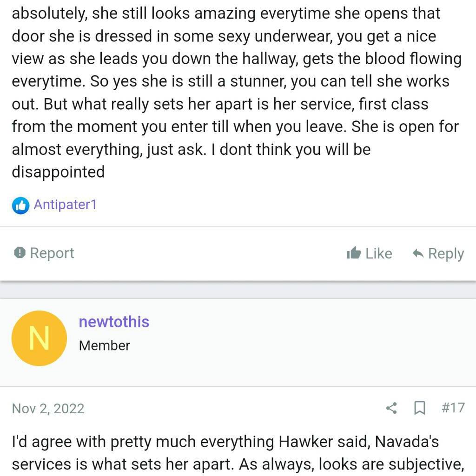Open the #17 post permalink
The width and height of the screenshot is (476, 476).
click(x=453, y=408)
